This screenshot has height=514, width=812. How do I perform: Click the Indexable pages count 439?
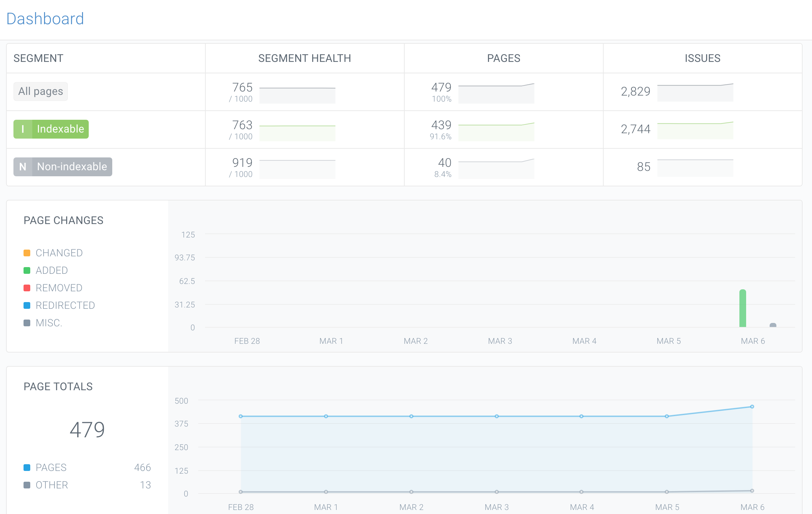[x=441, y=125]
